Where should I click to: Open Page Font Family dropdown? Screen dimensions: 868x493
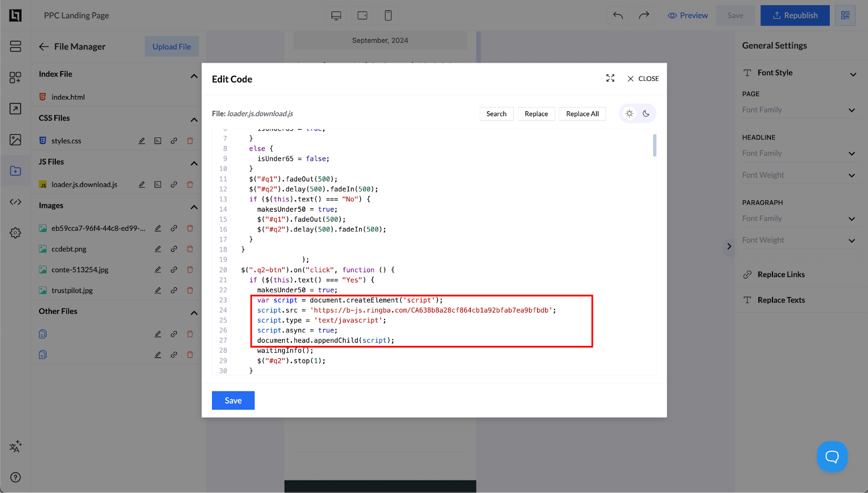[x=800, y=110]
